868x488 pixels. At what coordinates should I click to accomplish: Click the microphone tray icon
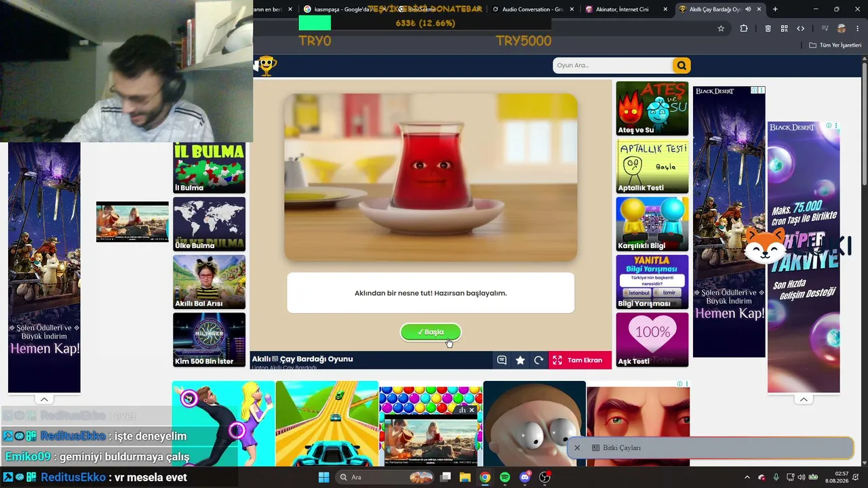[776, 477]
